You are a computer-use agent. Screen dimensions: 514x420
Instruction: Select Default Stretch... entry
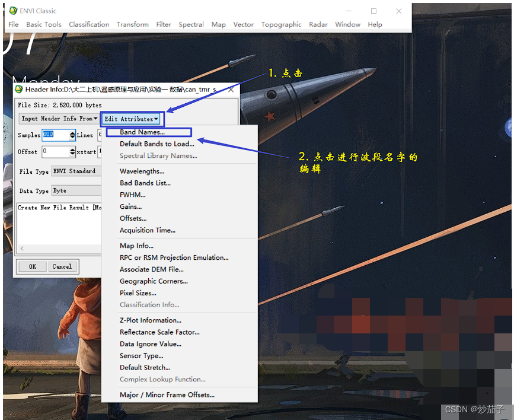[x=145, y=368]
